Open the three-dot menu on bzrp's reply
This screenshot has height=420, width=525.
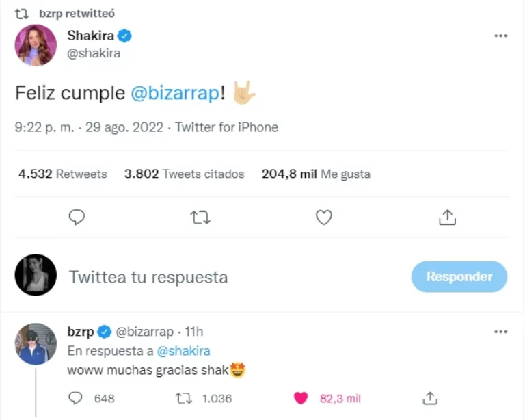tap(501, 332)
